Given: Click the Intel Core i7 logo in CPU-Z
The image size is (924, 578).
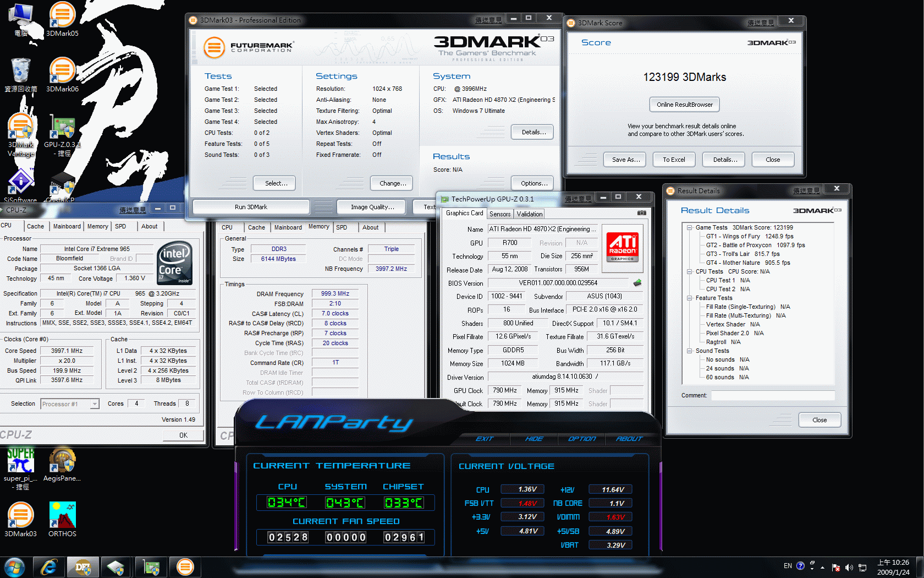Looking at the screenshot, I should pos(174,263).
